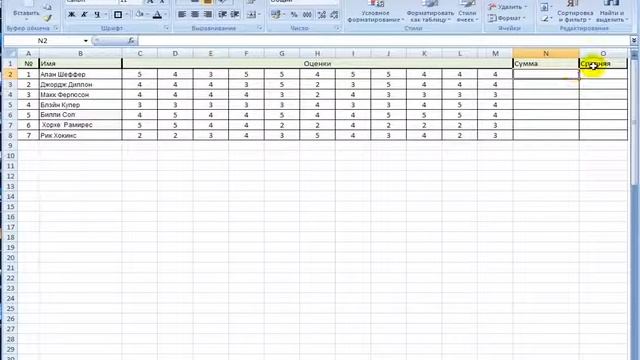Open Число group dialog launcher
Image resolution: width=640 pixels, height=360 pixels.
tap(338, 28)
